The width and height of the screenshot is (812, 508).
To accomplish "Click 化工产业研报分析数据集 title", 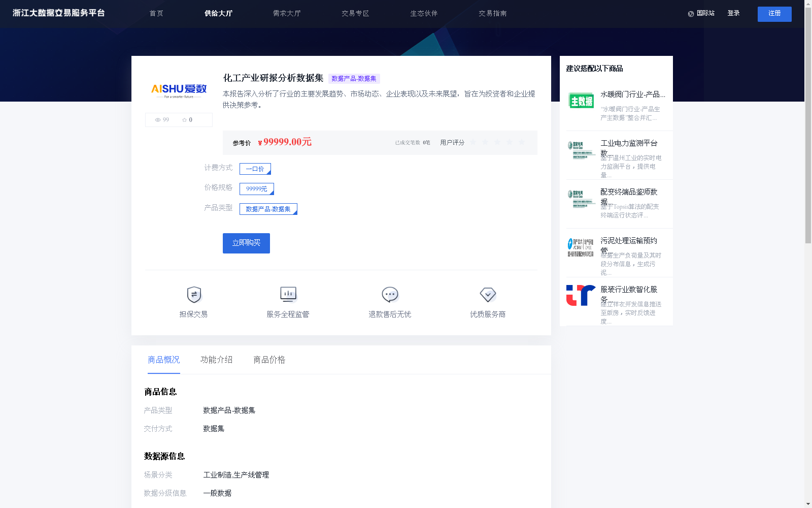I will [273, 78].
